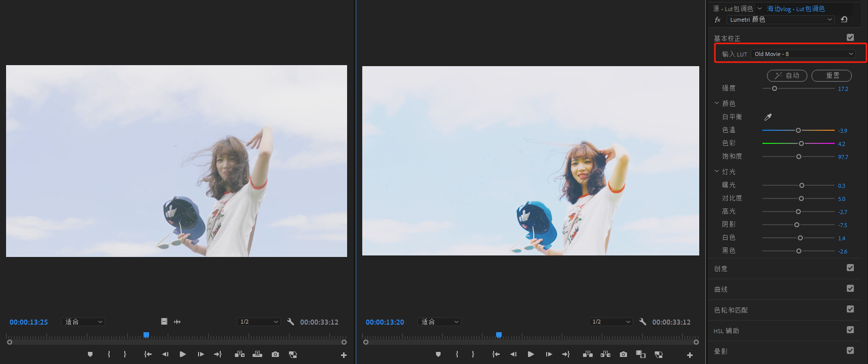Toggle comparison view icon in Source monitor
Screen dimensions: 868x364
click(x=293, y=354)
